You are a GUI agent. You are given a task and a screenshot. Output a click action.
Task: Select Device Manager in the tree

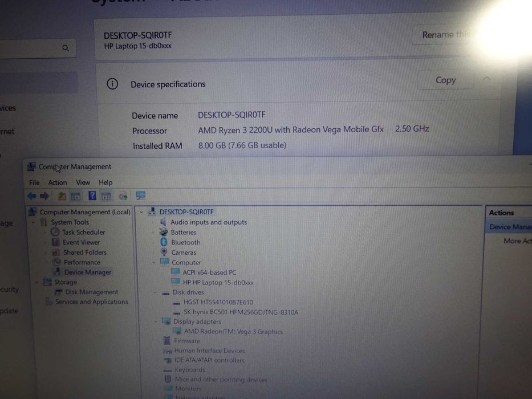click(88, 272)
